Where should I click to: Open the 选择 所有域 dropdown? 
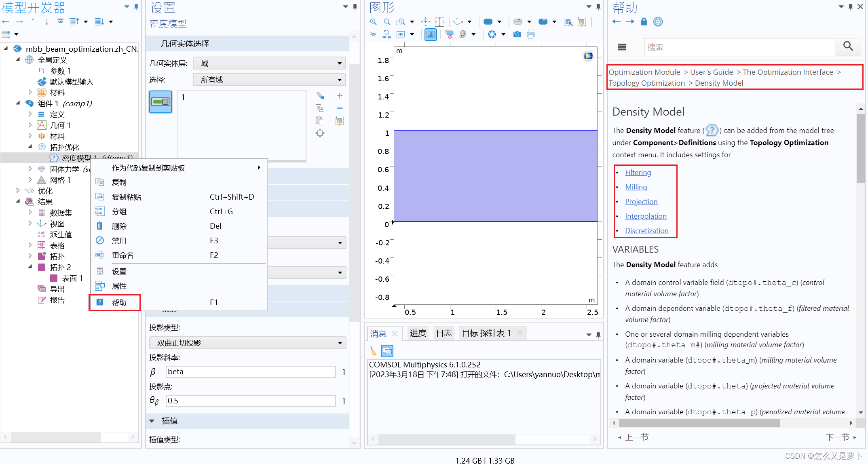tap(269, 80)
